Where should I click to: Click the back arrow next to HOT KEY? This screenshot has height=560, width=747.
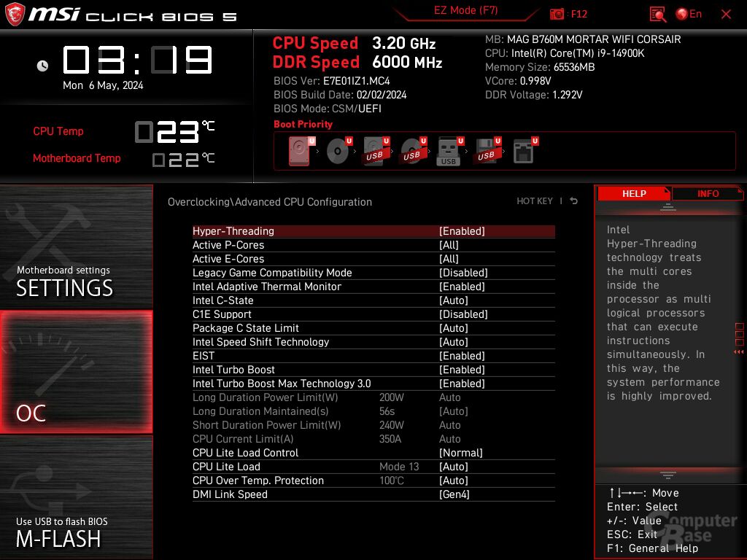point(574,201)
